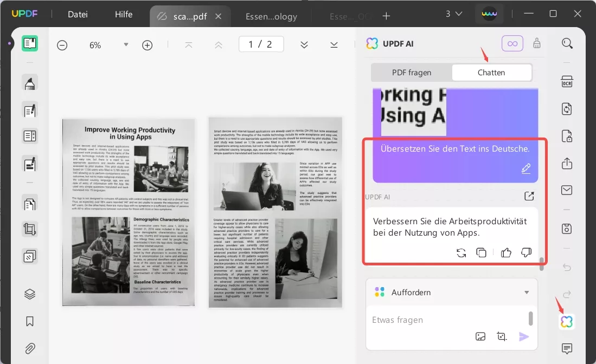Image resolution: width=596 pixels, height=364 pixels.
Task: Give thumbs up to the AI answer
Action: (505, 252)
